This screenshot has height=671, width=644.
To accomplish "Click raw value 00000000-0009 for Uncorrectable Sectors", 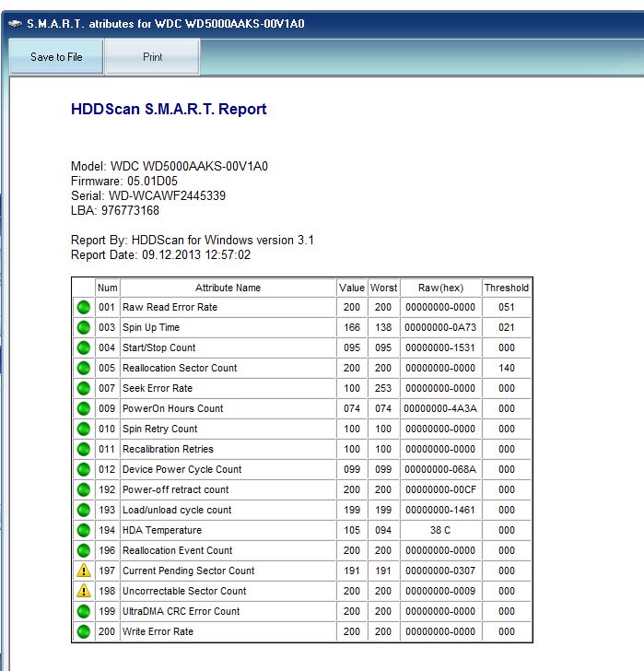I will [440, 591].
